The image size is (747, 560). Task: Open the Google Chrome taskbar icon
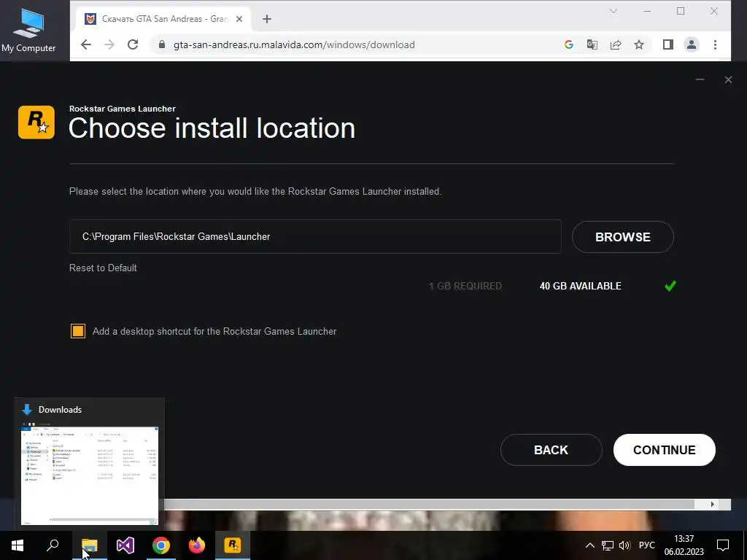point(161,545)
